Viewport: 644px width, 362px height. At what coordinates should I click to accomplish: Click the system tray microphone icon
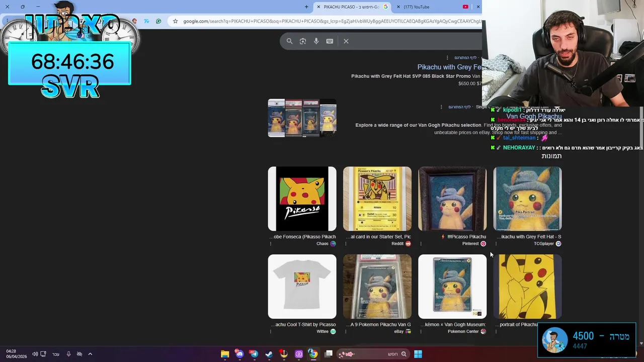pyautogui.click(x=68, y=354)
